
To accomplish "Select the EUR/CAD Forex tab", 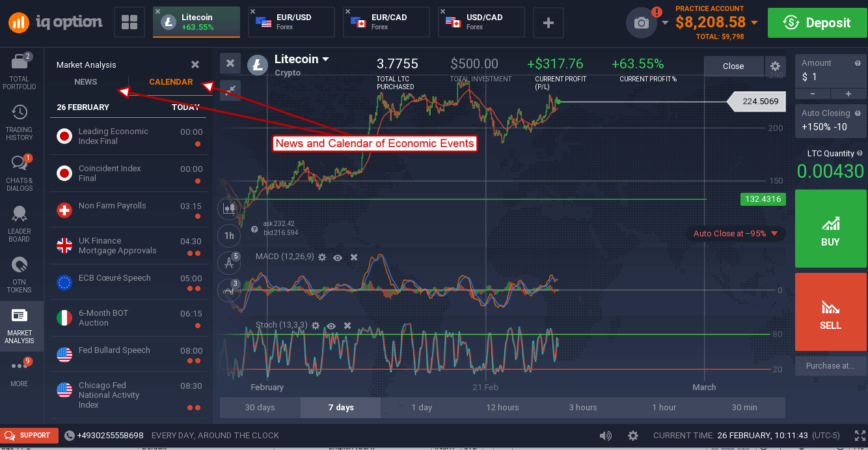I will tap(387, 23).
